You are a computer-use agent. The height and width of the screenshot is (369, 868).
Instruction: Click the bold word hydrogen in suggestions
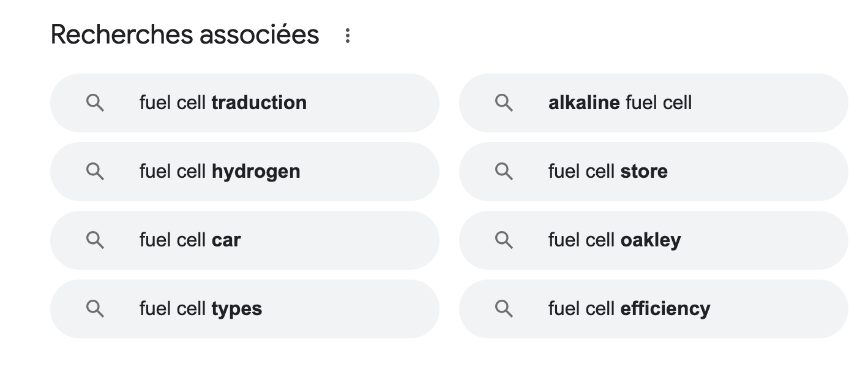(256, 172)
